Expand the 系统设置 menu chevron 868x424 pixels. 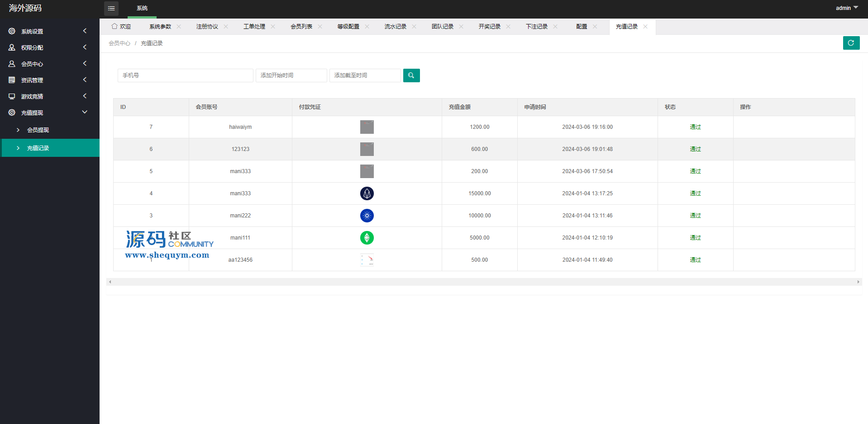[x=85, y=31]
